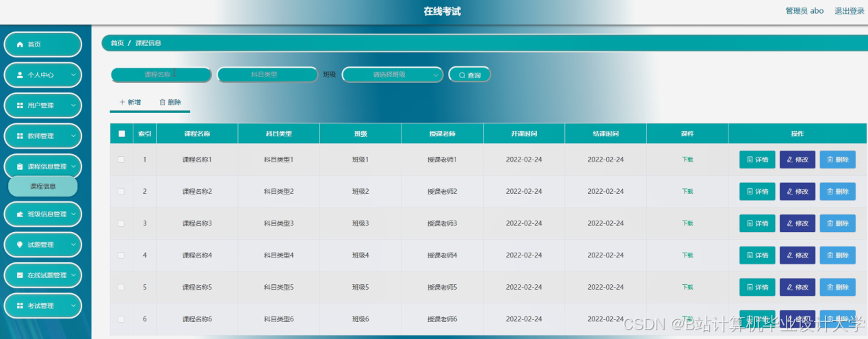This screenshot has height=339, width=868.
Task: Click the trash icon in the 课程名称5 row
Action: 830,287
